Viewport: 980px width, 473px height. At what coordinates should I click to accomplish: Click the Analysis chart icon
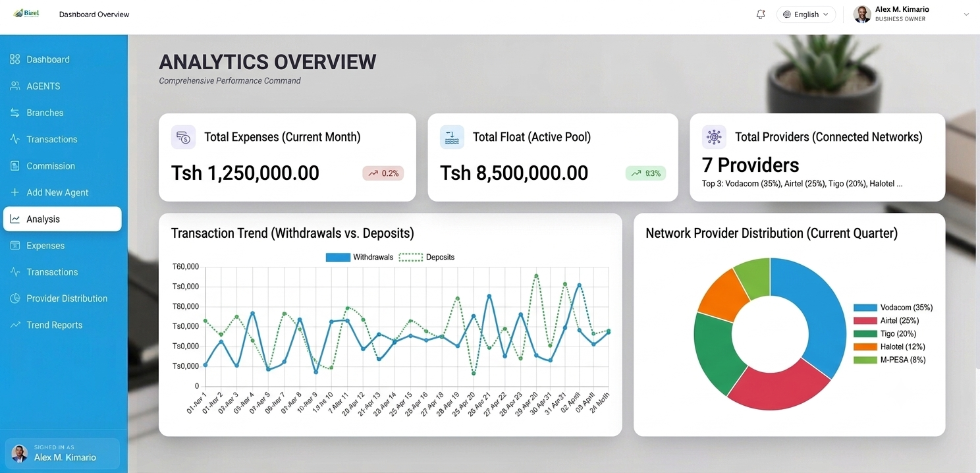pos(15,219)
